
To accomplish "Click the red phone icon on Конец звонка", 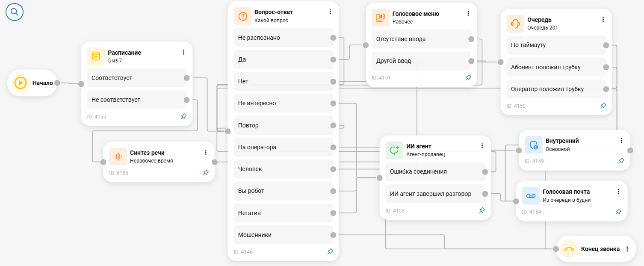I will pos(569,249).
